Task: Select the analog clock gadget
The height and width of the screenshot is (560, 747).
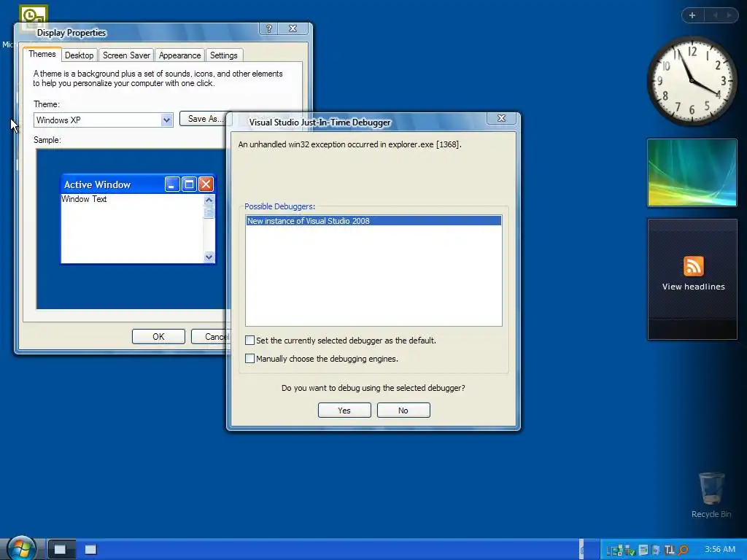Action: [692, 81]
